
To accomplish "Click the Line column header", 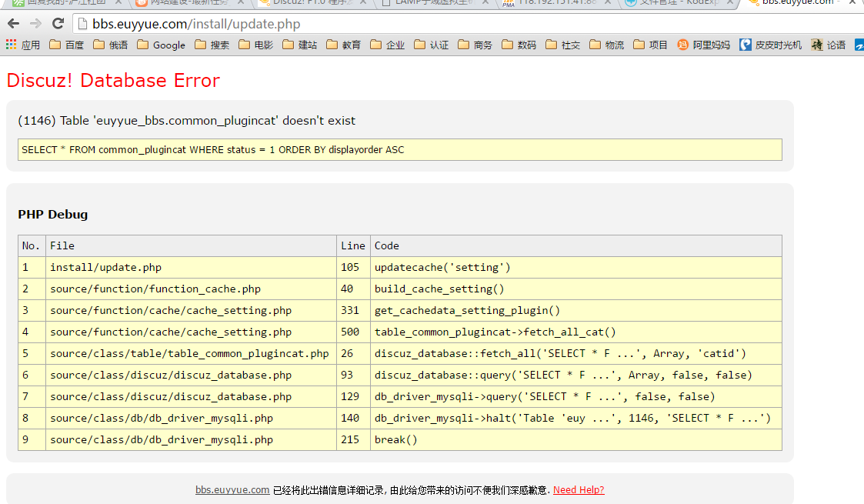I will pyautogui.click(x=353, y=245).
